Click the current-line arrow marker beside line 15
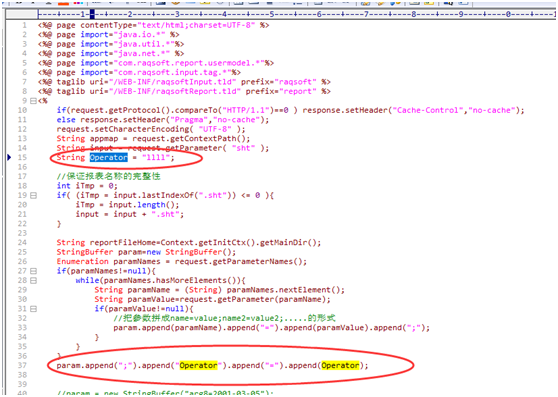 click(x=9, y=157)
